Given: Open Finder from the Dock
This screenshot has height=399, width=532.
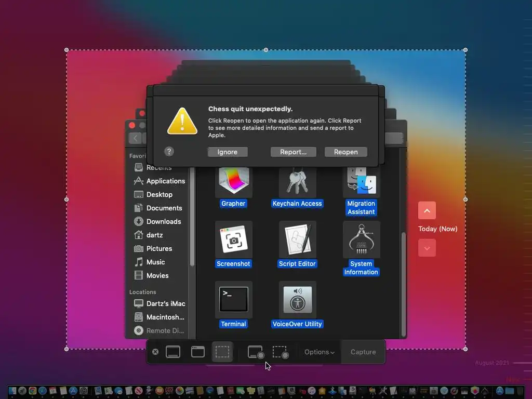Looking at the screenshot, I should click(x=12, y=391).
